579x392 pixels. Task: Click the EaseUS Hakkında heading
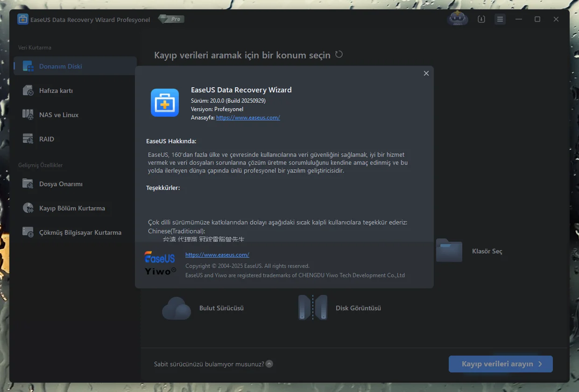(171, 141)
